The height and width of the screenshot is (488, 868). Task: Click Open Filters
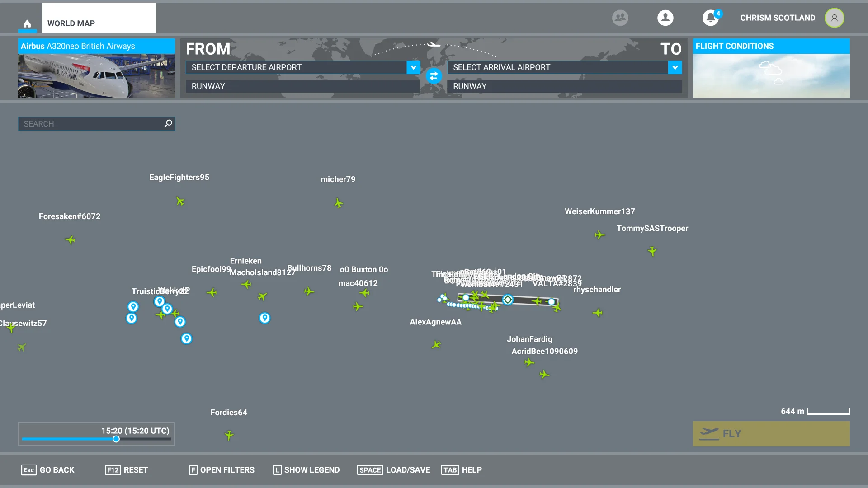click(222, 470)
